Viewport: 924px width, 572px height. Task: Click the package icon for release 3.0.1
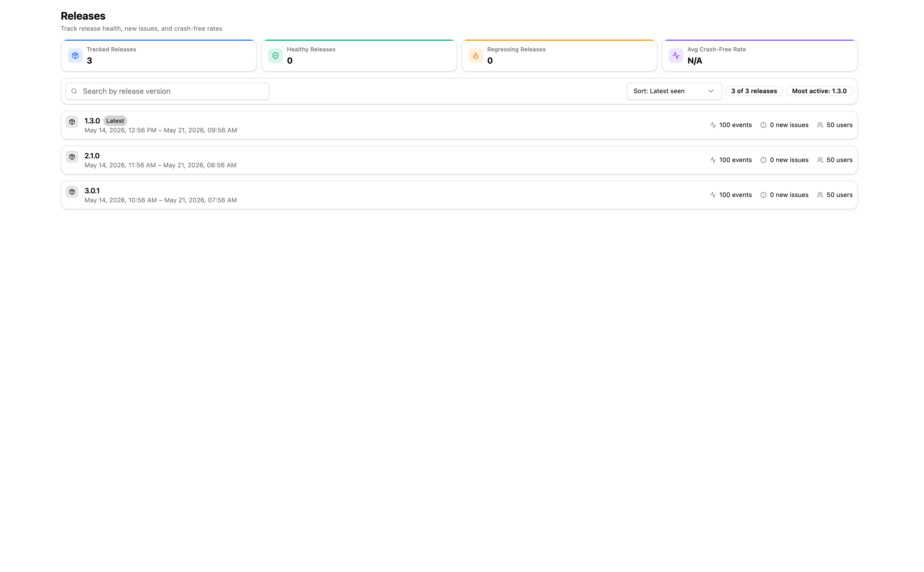[72, 192]
